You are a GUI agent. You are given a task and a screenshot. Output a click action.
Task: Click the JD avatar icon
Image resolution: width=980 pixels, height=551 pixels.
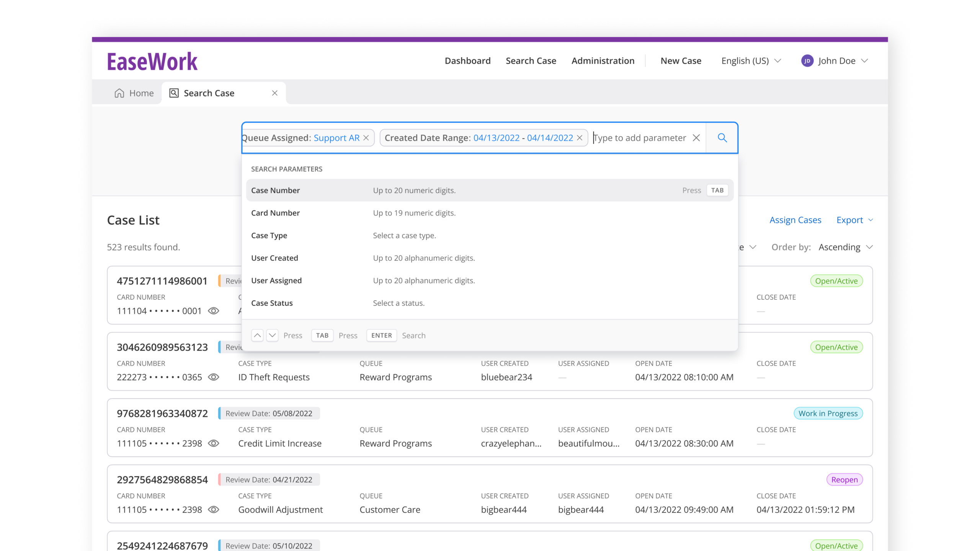808,60
